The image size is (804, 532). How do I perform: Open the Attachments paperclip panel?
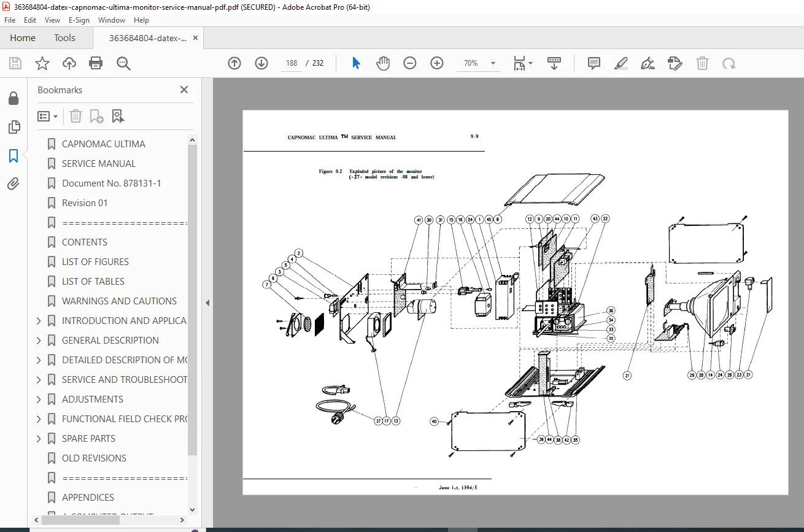[x=14, y=184]
